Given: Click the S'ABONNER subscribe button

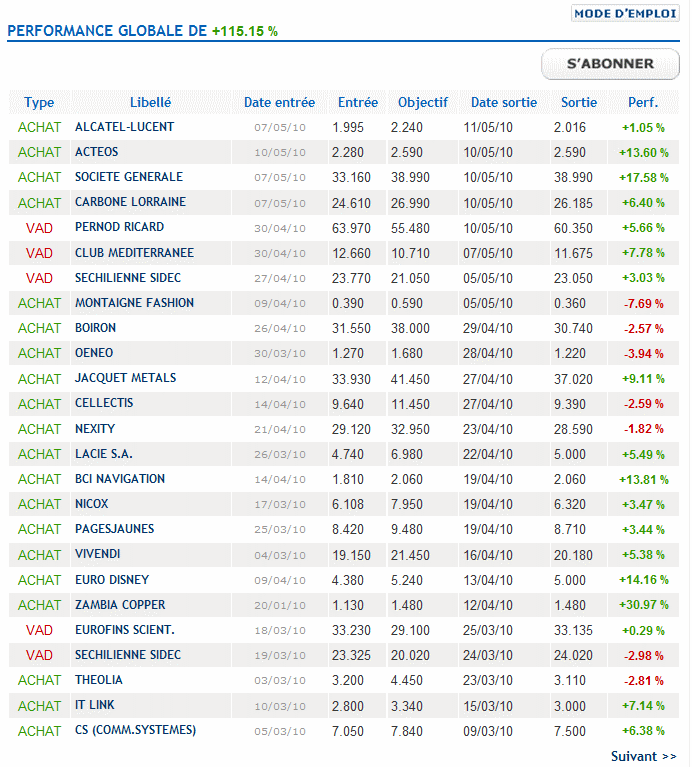Looking at the screenshot, I should click(x=610, y=64).
